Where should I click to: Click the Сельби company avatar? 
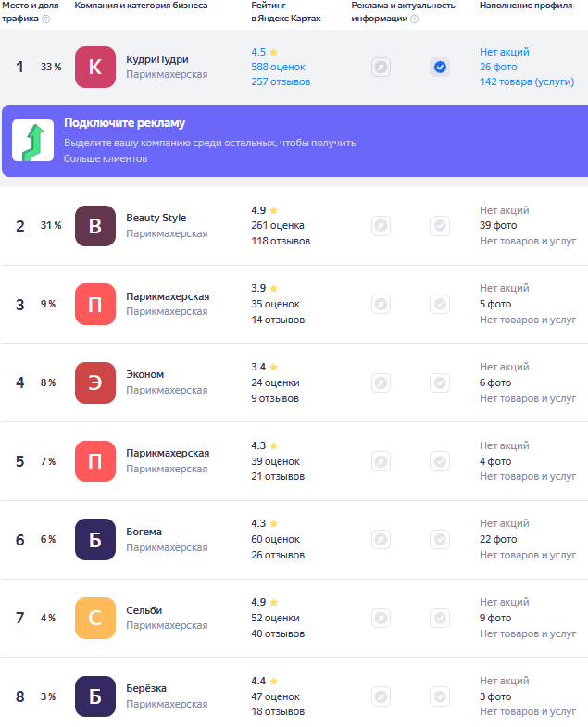tap(95, 618)
